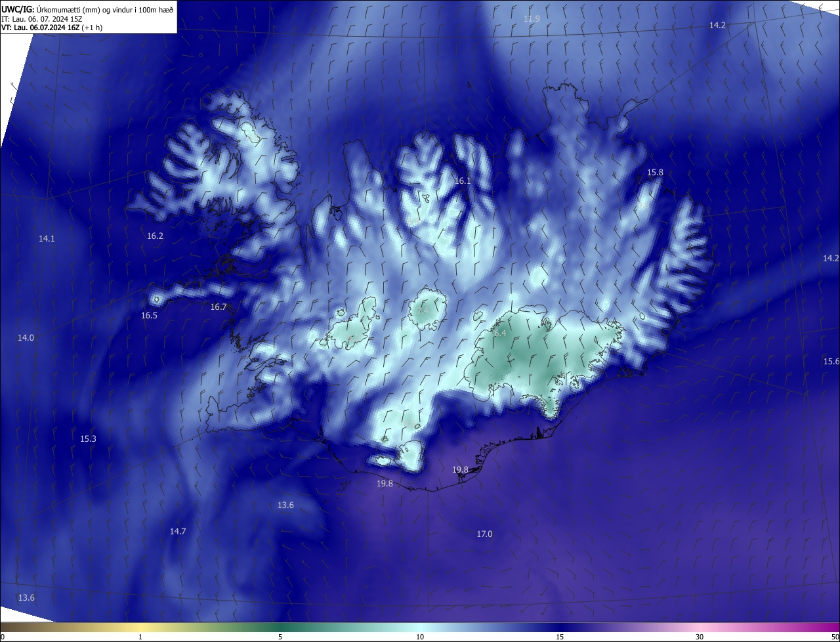
Task: Select the 17.0 value label
Action: point(484,534)
